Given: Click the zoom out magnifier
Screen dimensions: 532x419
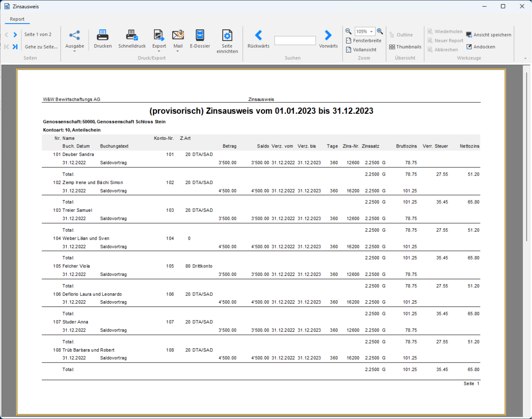Looking at the screenshot, I should tap(348, 31).
